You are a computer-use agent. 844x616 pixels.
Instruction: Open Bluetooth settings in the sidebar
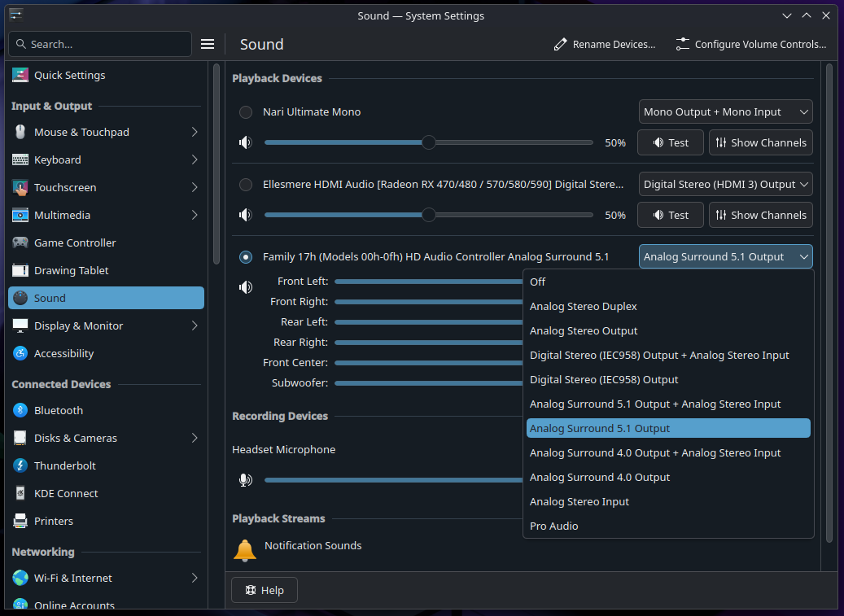(x=59, y=410)
